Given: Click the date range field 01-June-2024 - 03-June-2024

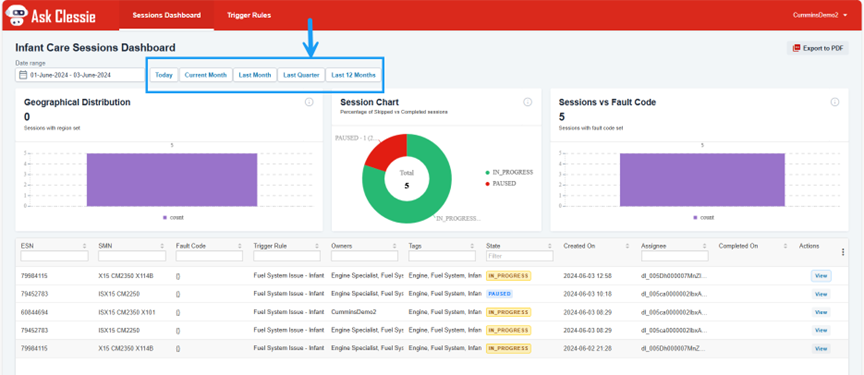Looking at the screenshot, I should 80,75.
